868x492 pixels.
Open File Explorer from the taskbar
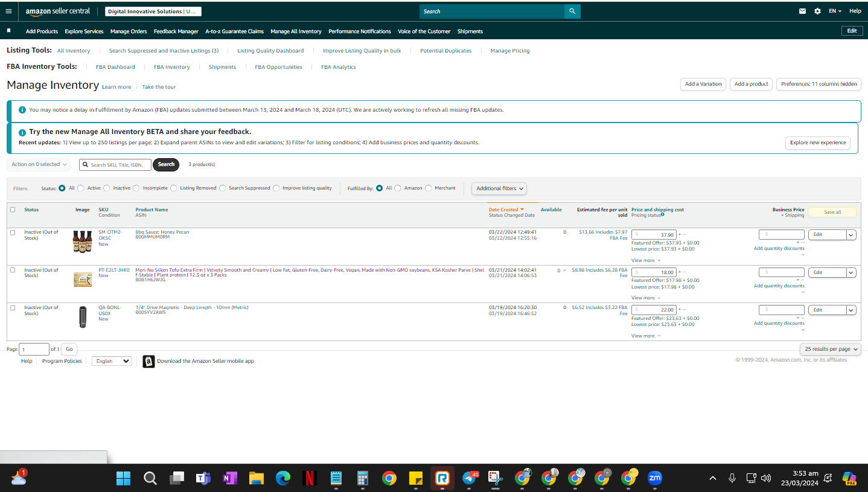tap(257, 478)
